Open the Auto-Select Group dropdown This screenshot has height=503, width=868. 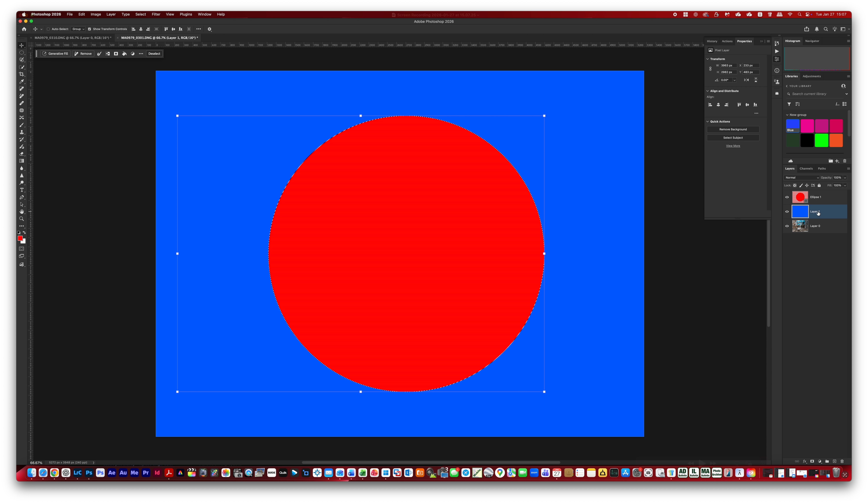78,29
